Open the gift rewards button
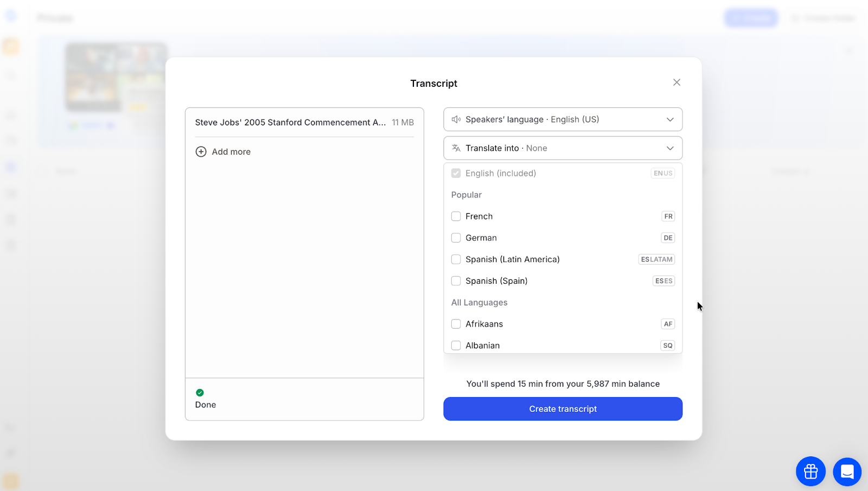This screenshot has height=491, width=868. click(x=810, y=471)
